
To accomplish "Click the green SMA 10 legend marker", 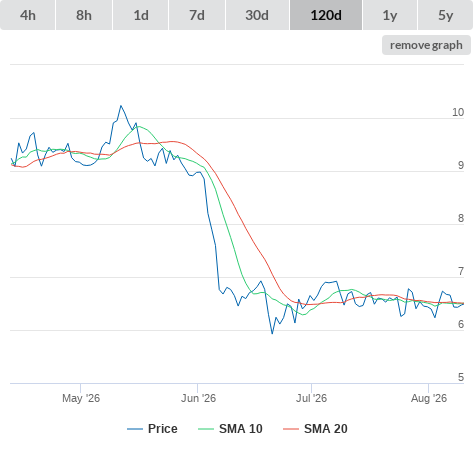I will (x=206, y=429).
